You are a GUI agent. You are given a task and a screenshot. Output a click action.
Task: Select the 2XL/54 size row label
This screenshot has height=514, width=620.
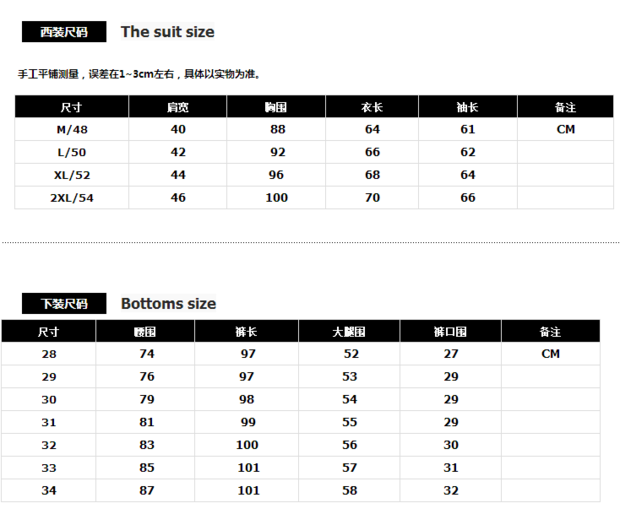point(71,198)
